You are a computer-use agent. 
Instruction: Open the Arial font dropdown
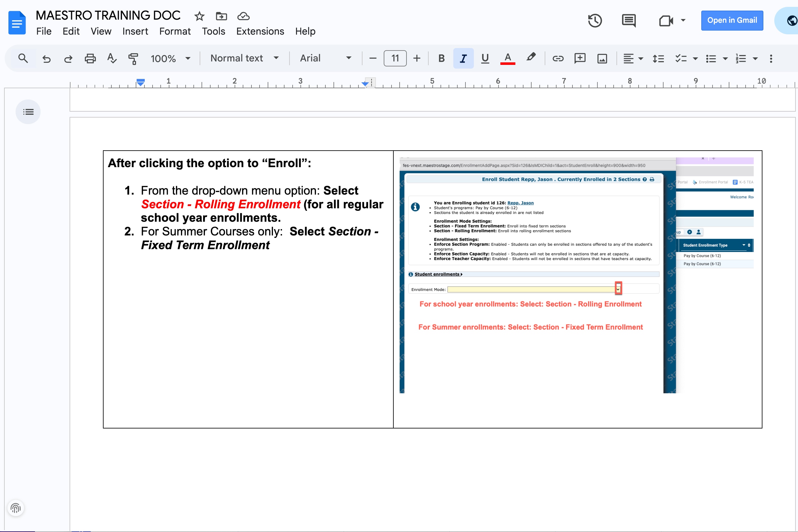pos(325,58)
